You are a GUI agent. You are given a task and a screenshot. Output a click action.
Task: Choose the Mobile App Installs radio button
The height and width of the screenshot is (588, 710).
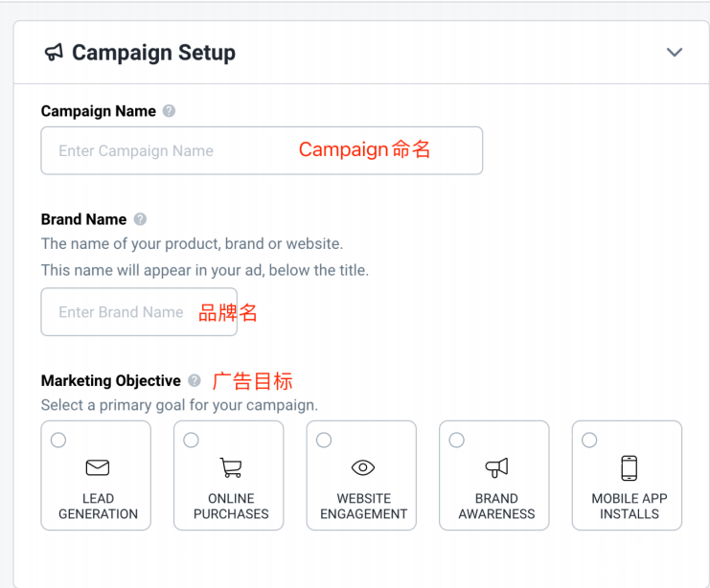point(589,441)
